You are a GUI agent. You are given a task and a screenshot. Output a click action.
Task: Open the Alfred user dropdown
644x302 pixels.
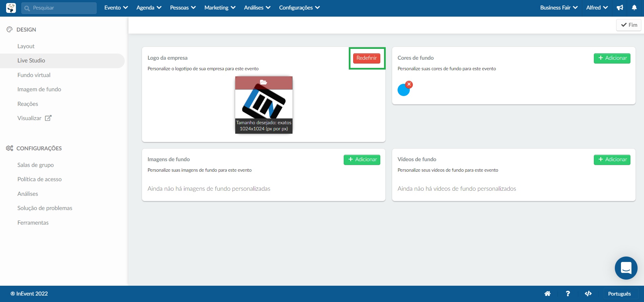597,7
